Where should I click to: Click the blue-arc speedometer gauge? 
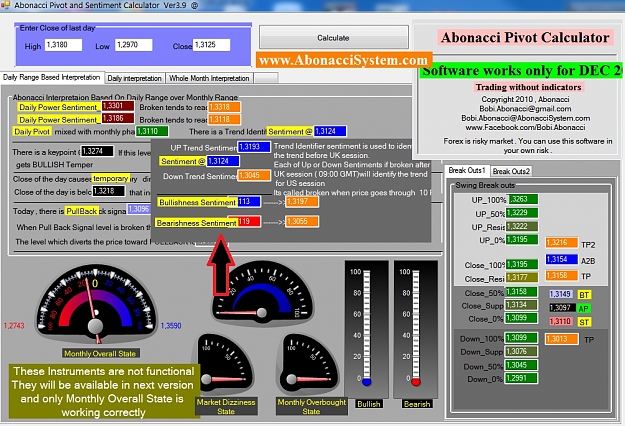[x=263, y=293]
